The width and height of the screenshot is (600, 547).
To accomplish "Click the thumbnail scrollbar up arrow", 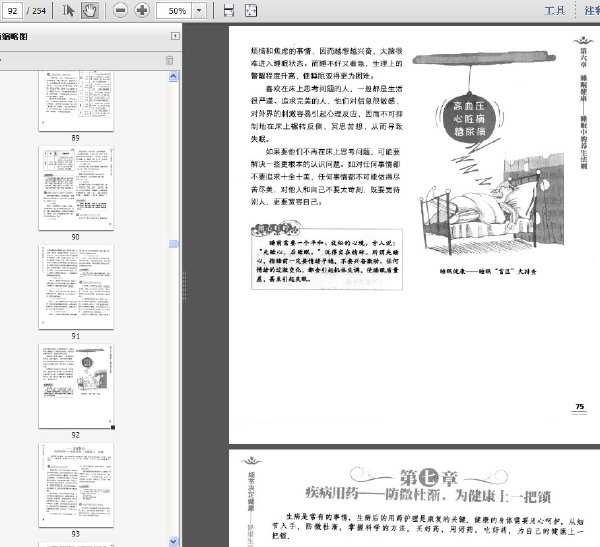I will 173,76.
